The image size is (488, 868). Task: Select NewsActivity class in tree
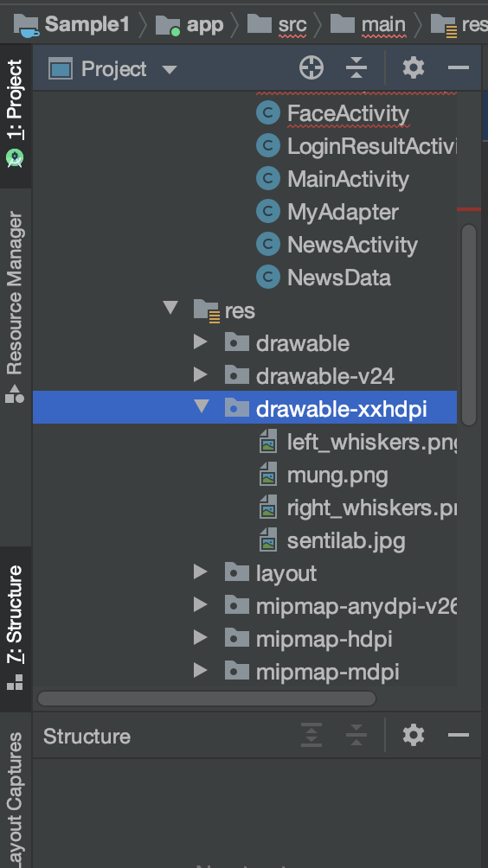point(352,245)
